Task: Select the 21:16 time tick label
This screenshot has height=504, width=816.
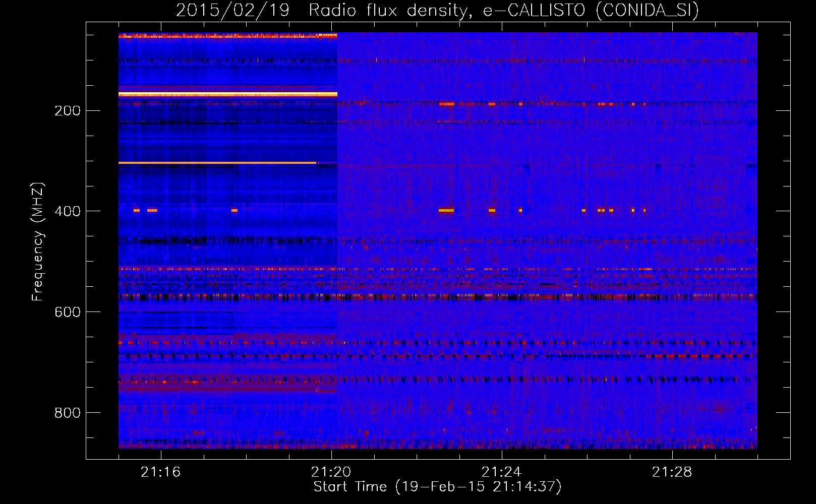Action: (160, 472)
